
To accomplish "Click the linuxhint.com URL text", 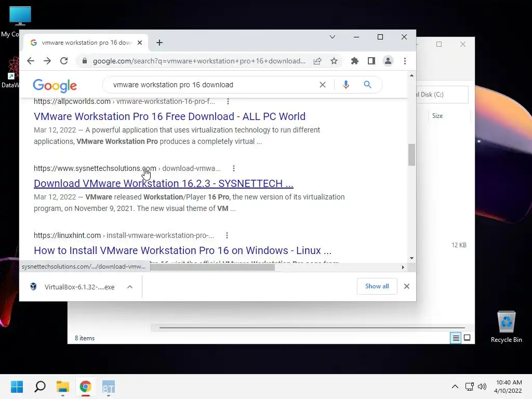I will tap(67, 235).
